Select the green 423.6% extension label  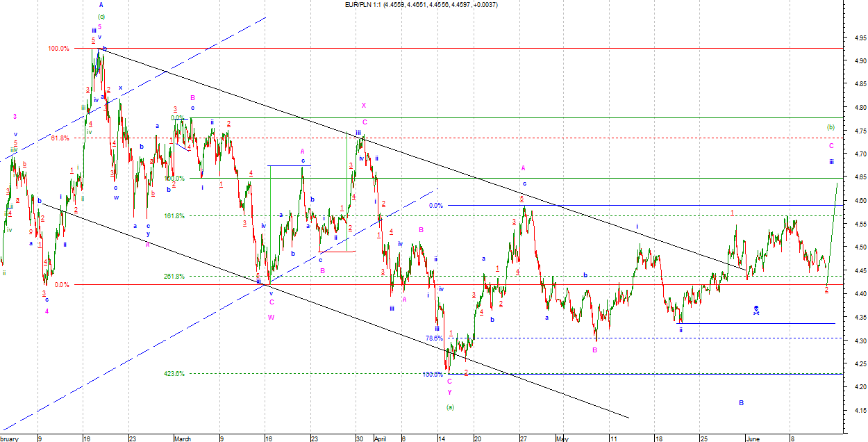pyautogui.click(x=174, y=374)
